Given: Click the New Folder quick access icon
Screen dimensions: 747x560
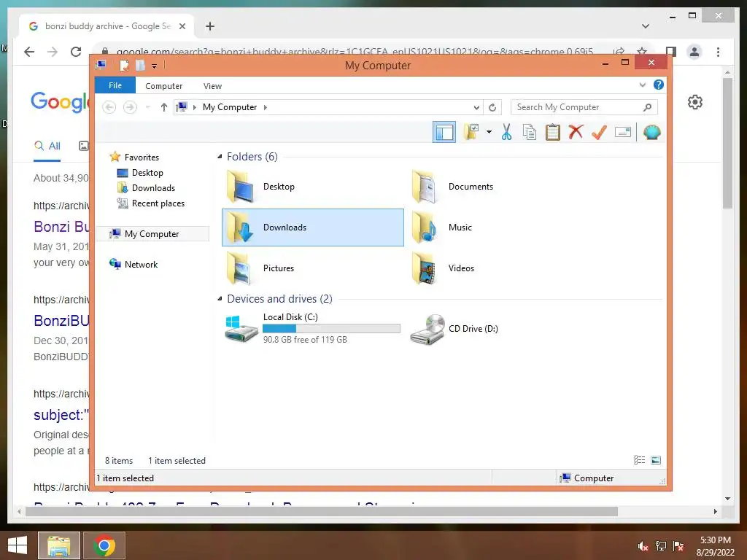Looking at the screenshot, I should 140,65.
